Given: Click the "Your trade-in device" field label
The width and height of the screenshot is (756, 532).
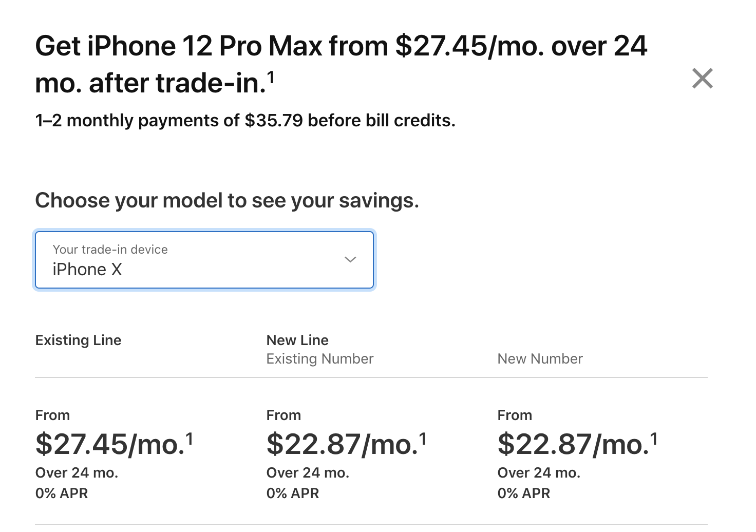Looking at the screenshot, I should [x=110, y=250].
